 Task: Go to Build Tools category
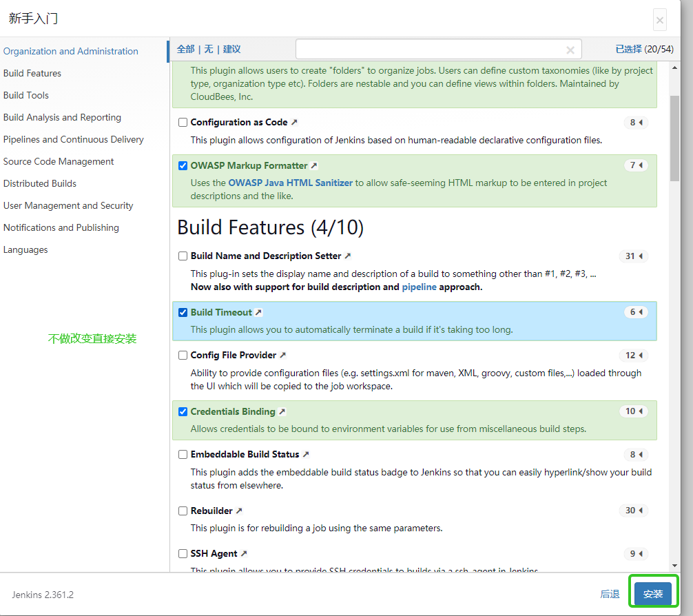click(26, 95)
